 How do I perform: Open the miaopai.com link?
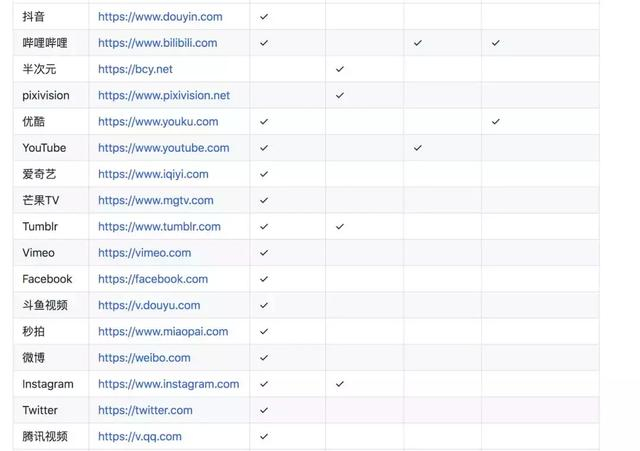pos(163,331)
